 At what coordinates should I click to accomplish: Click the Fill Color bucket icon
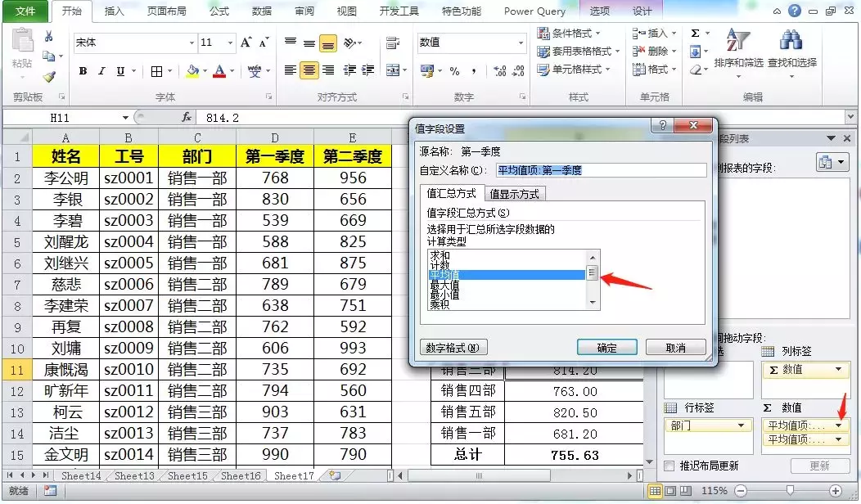(x=192, y=71)
